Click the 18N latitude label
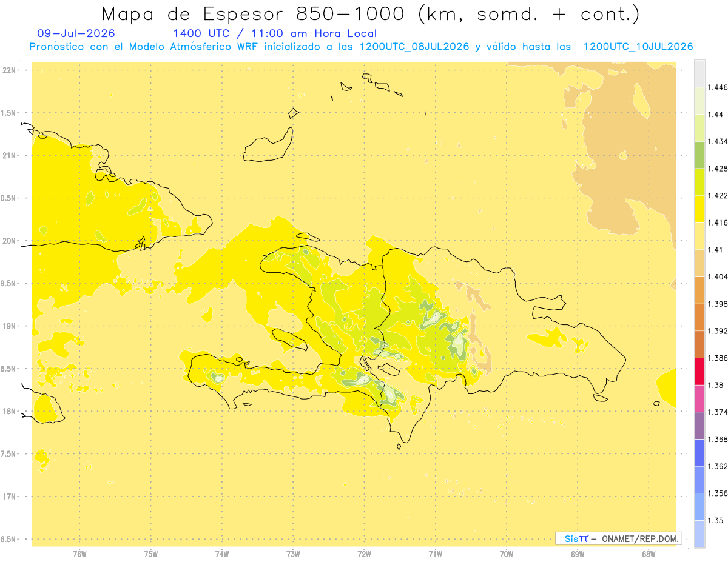This screenshot has width=728, height=562. 10,412
